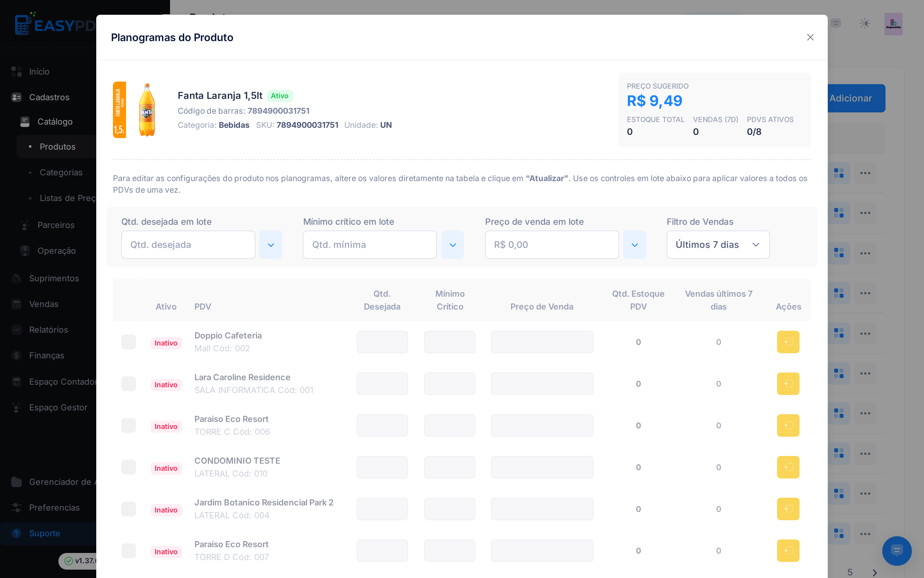Click the Qtd. Desejada field for Doppio Cafeteria

(x=382, y=342)
